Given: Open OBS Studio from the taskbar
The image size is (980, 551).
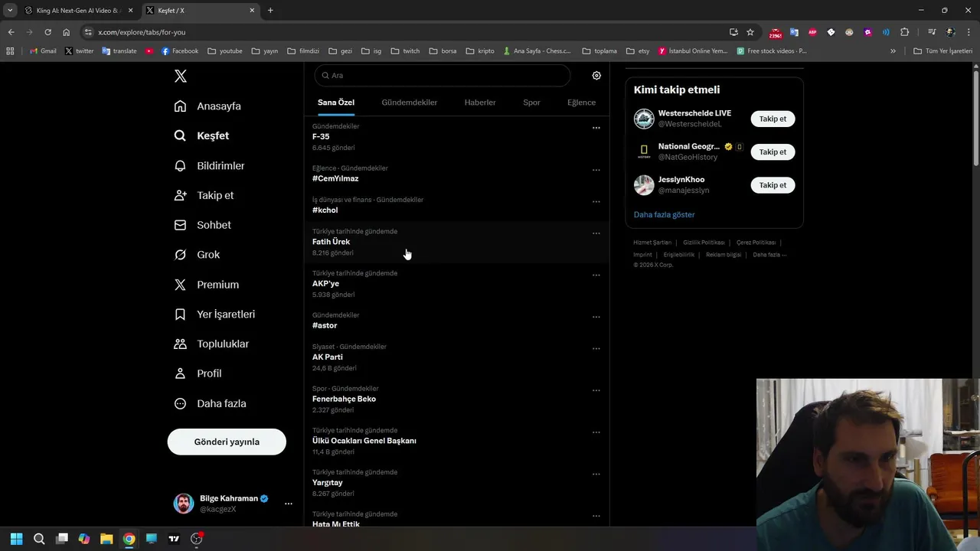Looking at the screenshot, I should pyautogui.click(x=196, y=539).
